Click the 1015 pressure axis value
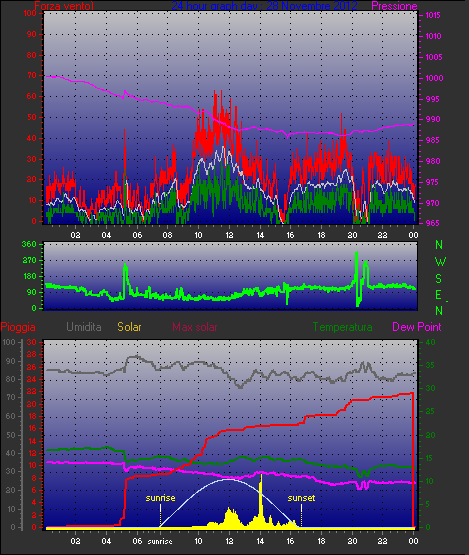The width and height of the screenshot is (469, 555). pos(433,15)
